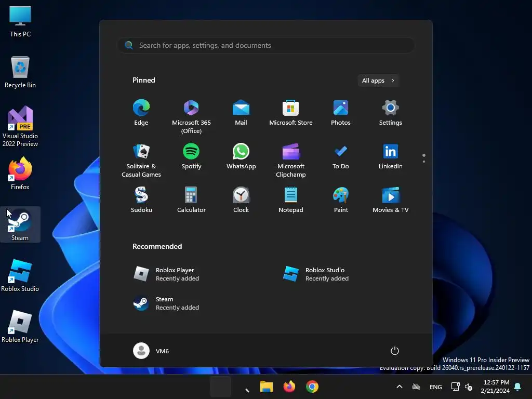Screen dimensions: 532x399
Task: Launch Sudoku game
Action: coord(141,200)
